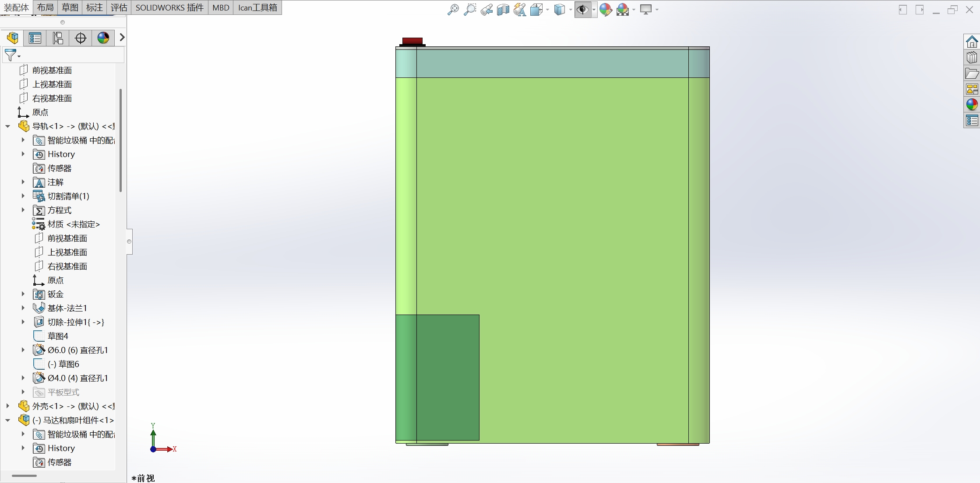The height and width of the screenshot is (483, 980).
Task: Click Previous View icon
Action: point(486,10)
